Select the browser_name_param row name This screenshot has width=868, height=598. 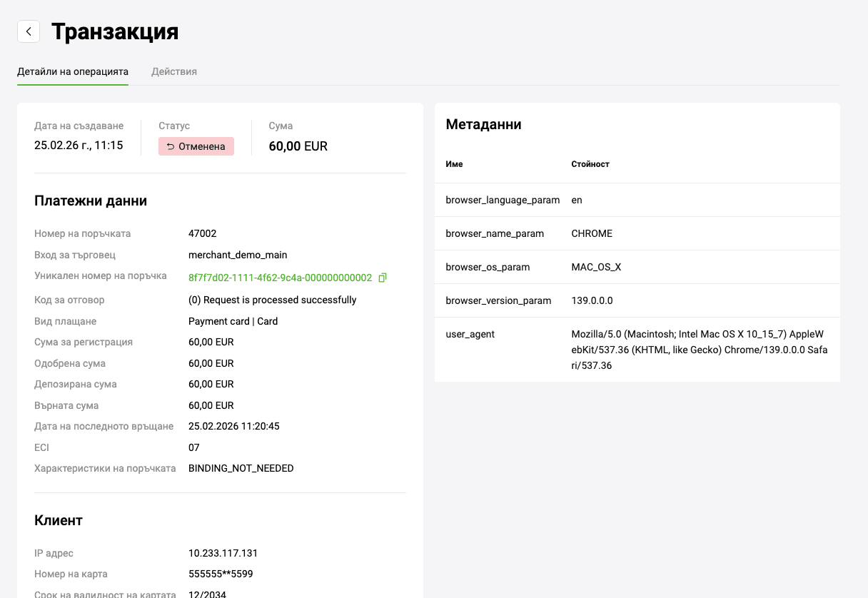[495, 233]
